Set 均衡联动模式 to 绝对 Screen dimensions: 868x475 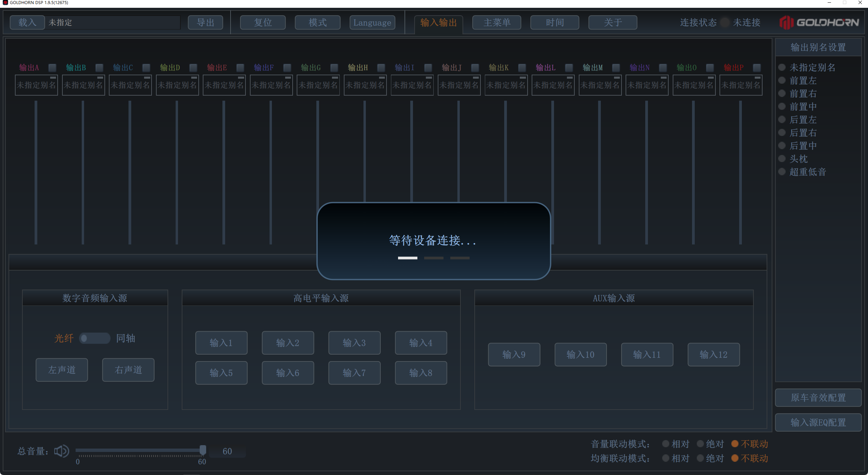coord(700,458)
